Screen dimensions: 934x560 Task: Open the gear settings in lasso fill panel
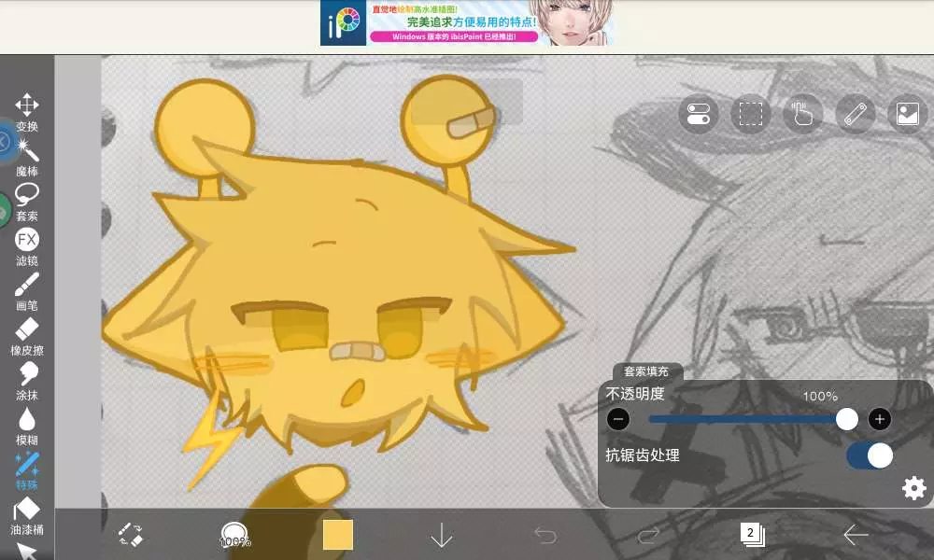[913, 488]
